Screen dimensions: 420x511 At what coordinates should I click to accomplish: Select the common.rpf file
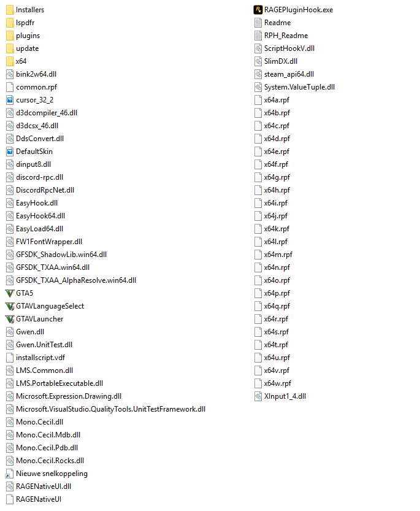[x=32, y=87]
